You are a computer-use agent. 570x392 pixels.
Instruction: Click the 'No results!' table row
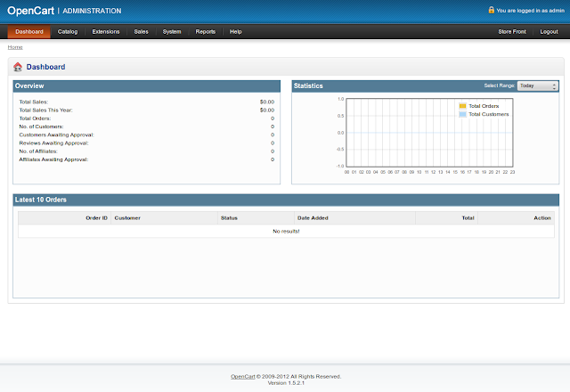[x=286, y=232]
